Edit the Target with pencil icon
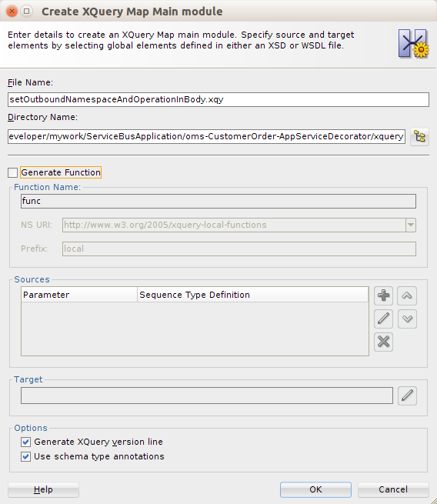Screen dimensions: 437x504 pos(407,396)
